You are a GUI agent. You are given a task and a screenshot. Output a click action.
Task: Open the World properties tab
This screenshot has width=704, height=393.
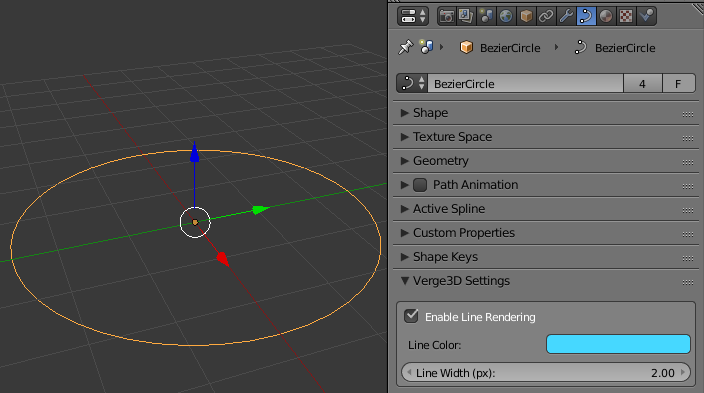(x=506, y=16)
